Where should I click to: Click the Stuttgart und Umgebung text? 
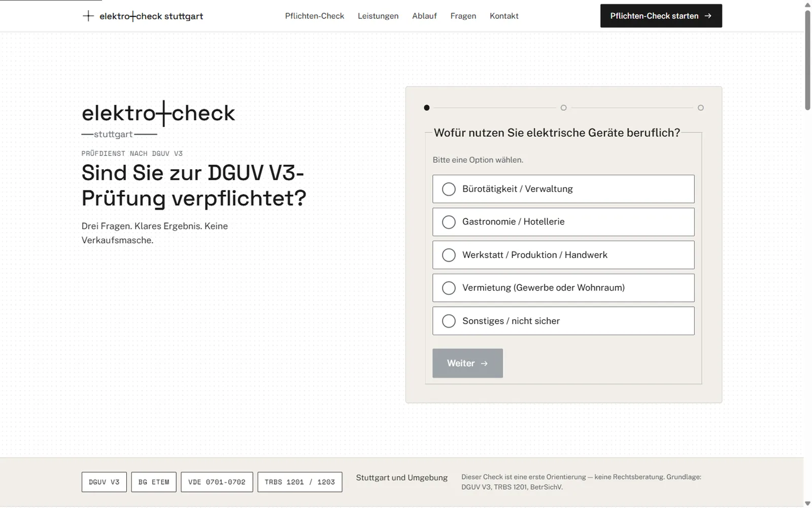(402, 478)
